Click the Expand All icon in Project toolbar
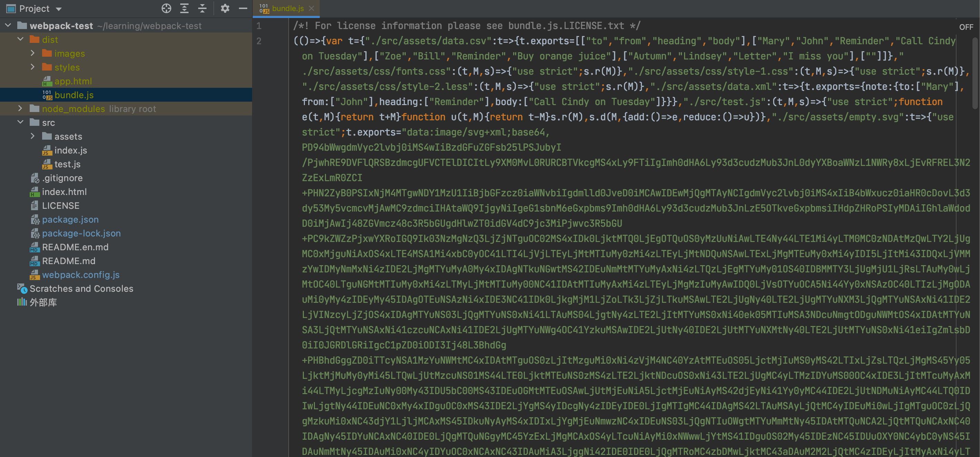The height and width of the screenshot is (457, 980). (184, 8)
